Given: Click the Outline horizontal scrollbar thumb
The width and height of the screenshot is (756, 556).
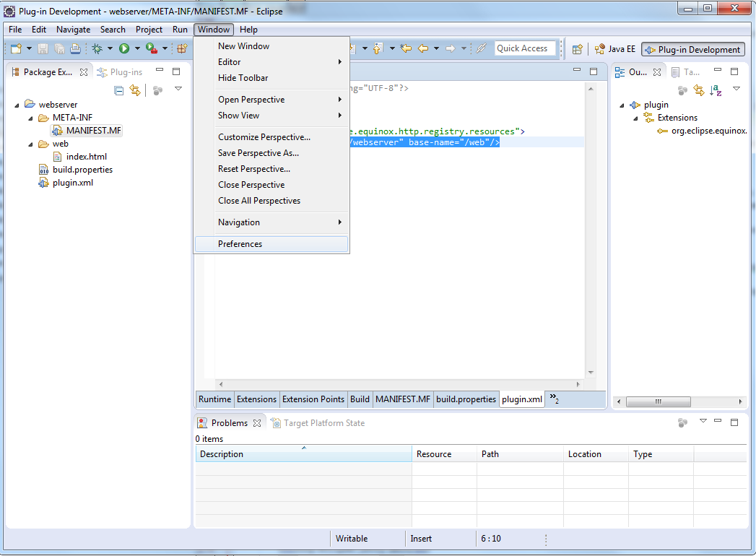Looking at the screenshot, I should click(x=658, y=401).
